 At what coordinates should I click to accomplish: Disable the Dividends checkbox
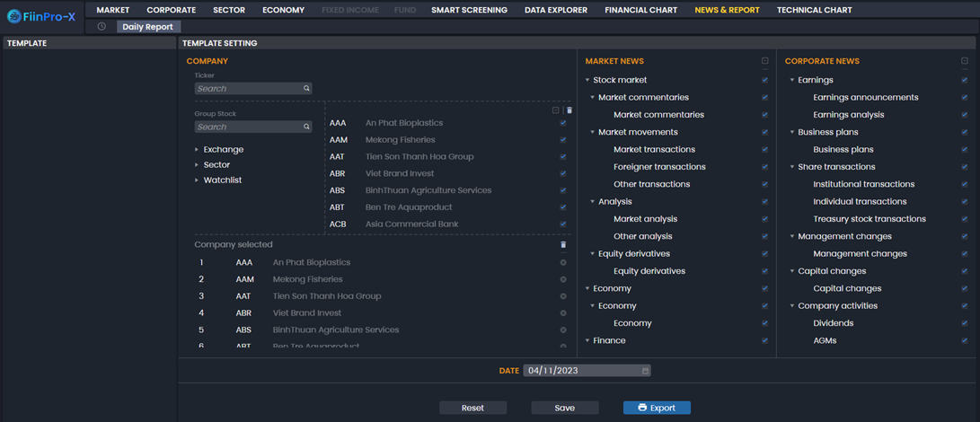965,323
